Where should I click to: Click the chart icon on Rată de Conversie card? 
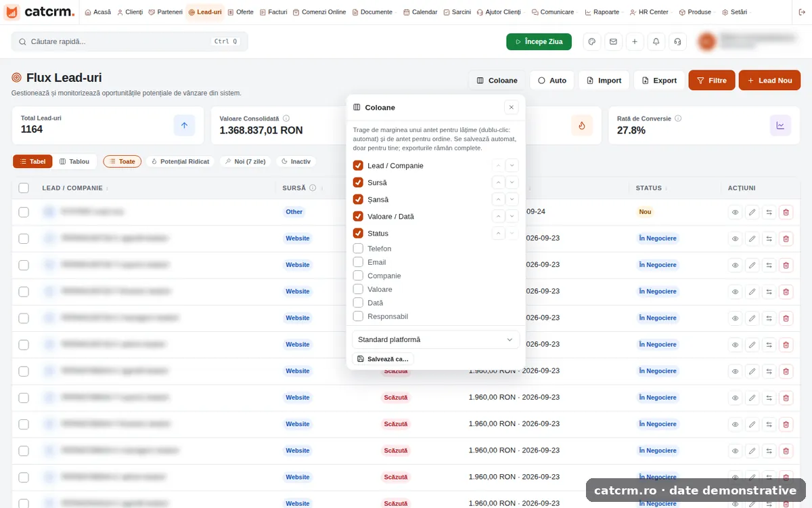coord(780,125)
